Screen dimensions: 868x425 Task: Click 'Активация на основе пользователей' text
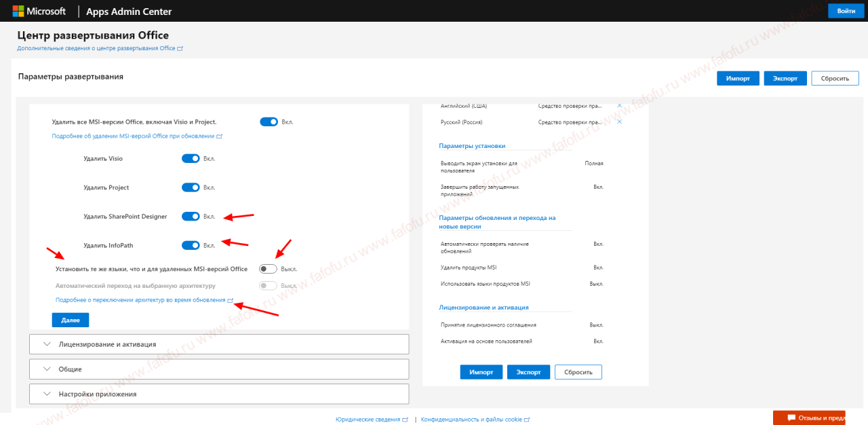(x=486, y=341)
